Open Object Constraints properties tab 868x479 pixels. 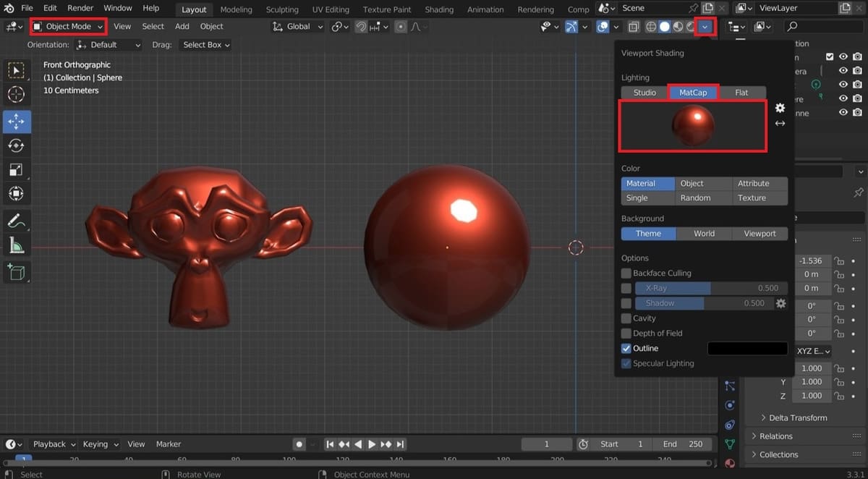click(730, 425)
